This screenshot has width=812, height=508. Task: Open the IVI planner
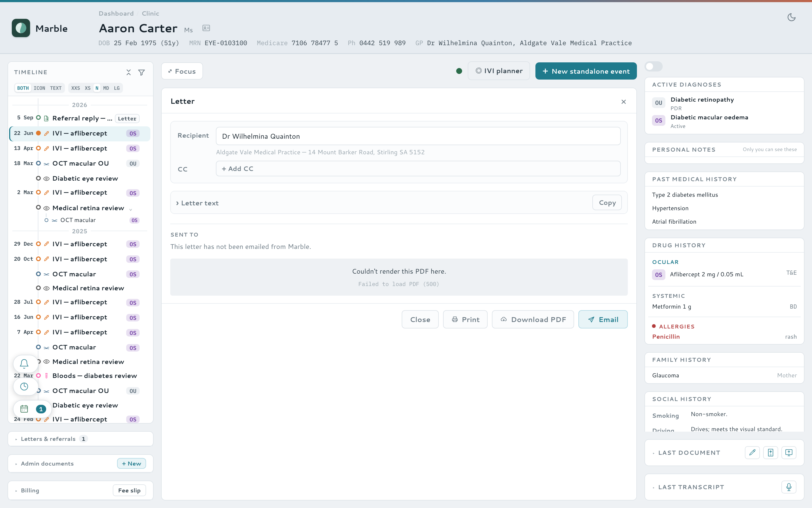tap(499, 71)
